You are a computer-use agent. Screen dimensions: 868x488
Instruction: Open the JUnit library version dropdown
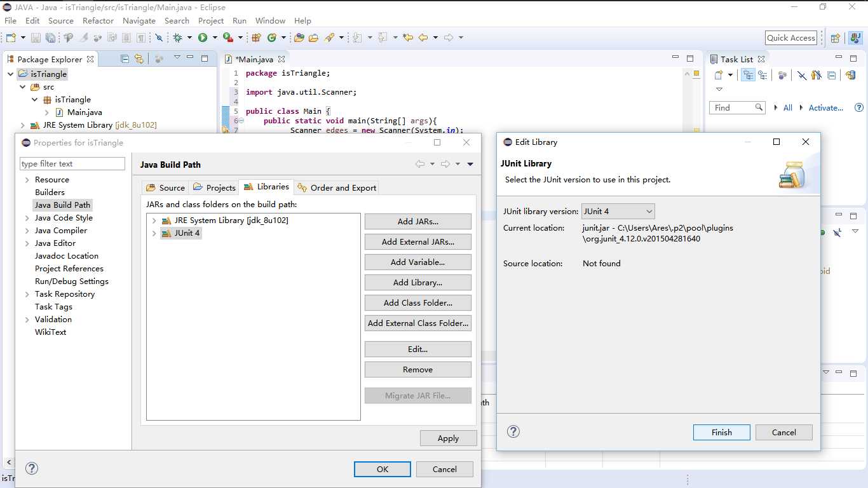click(x=618, y=211)
